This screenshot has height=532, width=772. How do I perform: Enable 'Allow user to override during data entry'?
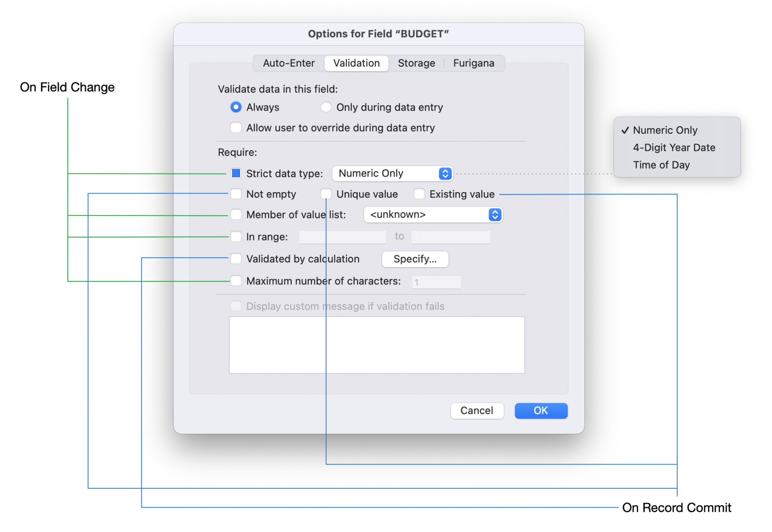(x=236, y=128)
